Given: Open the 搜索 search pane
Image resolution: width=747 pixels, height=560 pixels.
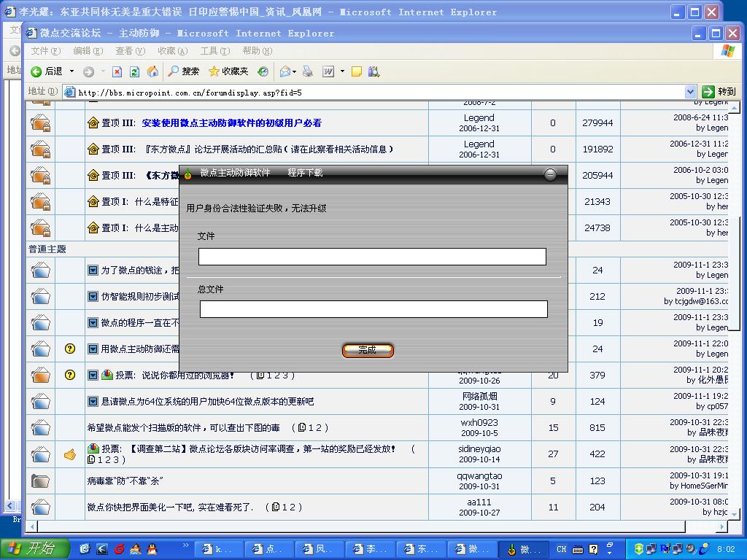Looking at the screenshot, I should point(185,71).
